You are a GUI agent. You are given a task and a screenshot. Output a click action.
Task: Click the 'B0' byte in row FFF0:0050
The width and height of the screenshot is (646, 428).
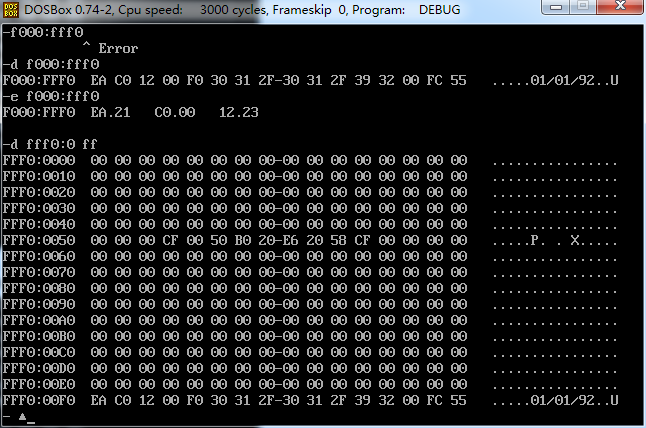[x=243, y=240]
